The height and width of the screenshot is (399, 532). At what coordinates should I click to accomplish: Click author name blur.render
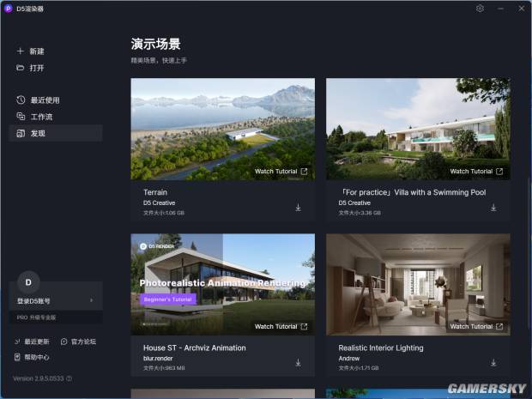coord(158,359)
